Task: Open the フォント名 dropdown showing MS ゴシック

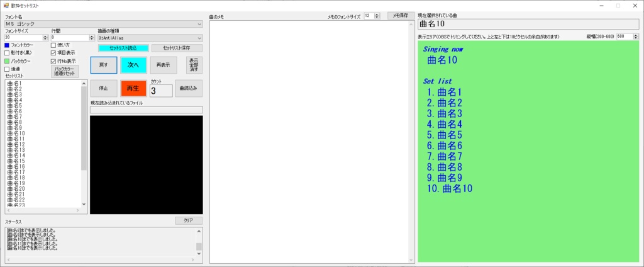Action: (x=104, y=25)
